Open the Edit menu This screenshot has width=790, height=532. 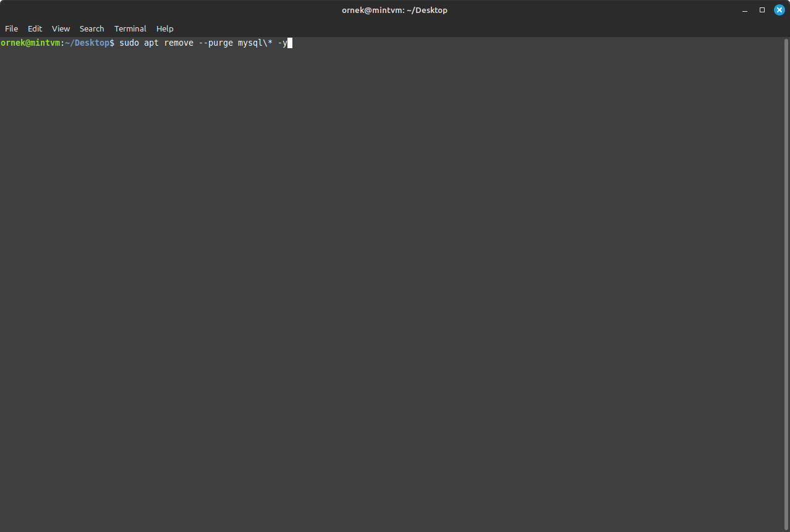[x=35, y=28]
